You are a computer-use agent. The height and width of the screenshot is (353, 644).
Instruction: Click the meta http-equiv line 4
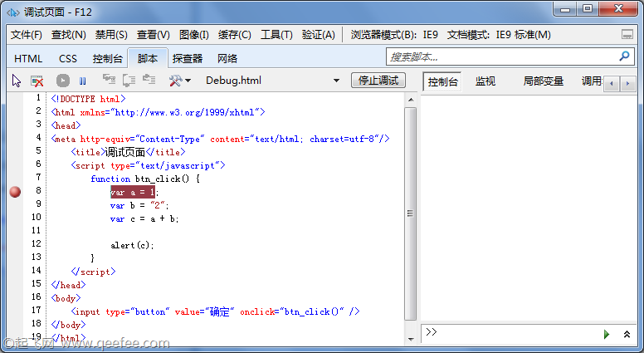[x=220, y=139]
